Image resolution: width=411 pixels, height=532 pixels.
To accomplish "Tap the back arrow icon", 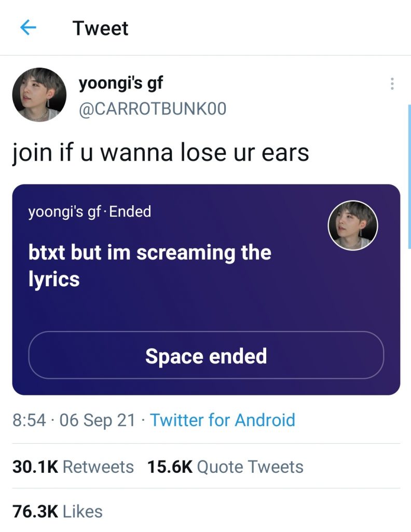I will pos(28,28).
